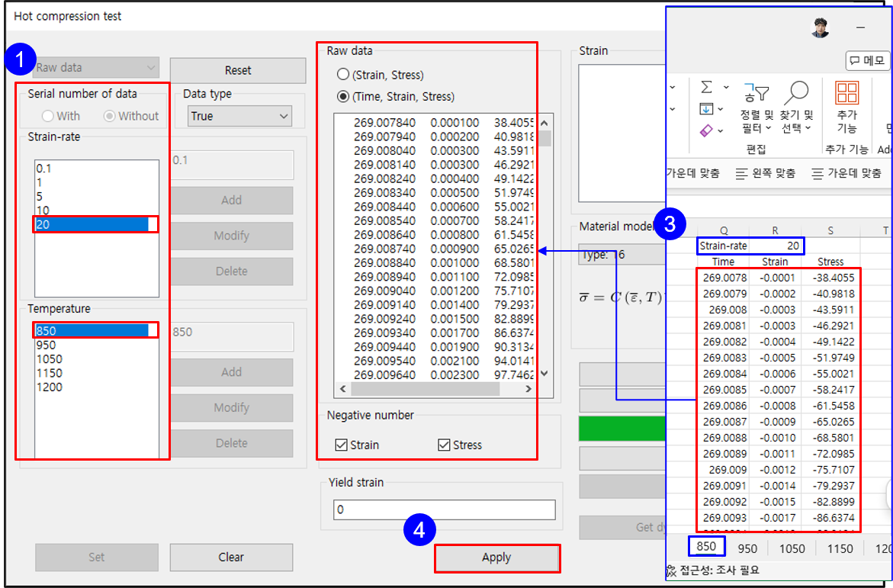Switch to the 950 sheet tab

tap(747, 548)
